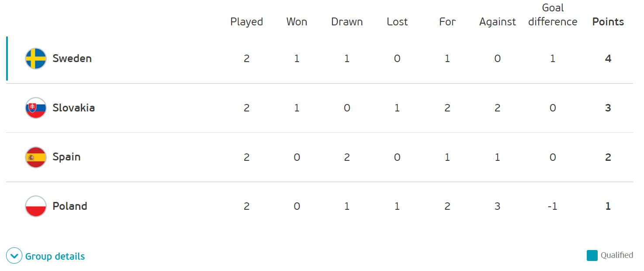Viewport: 644px width, 271px height.
Task: Click the Against column header
Action: (x=498, y=22)
